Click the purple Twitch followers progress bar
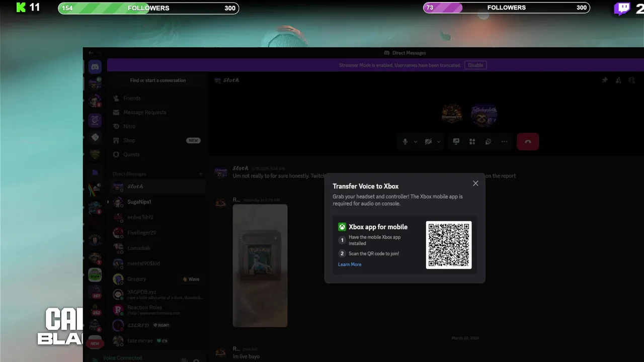The height and width of the screenshot is (362, 644). 507,8
